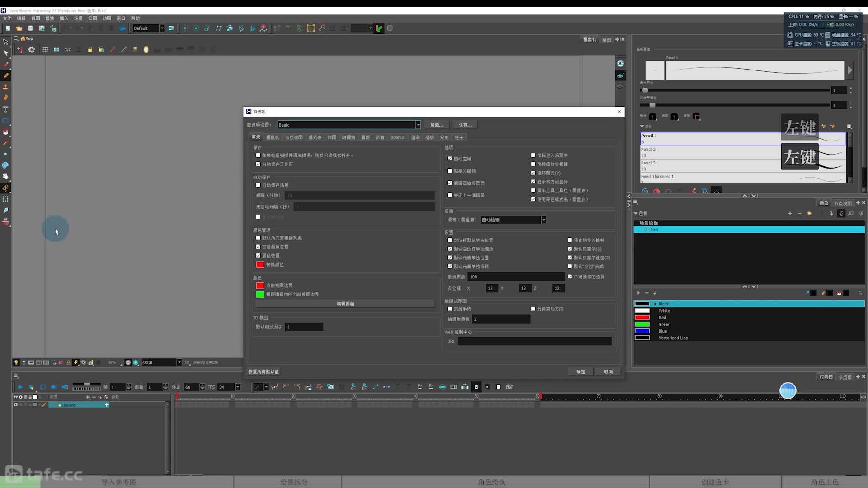The height and width of the screenshot is (488, 868).
Task: Click the add layer plus icon in timeline
Action: tap(88, 397)
